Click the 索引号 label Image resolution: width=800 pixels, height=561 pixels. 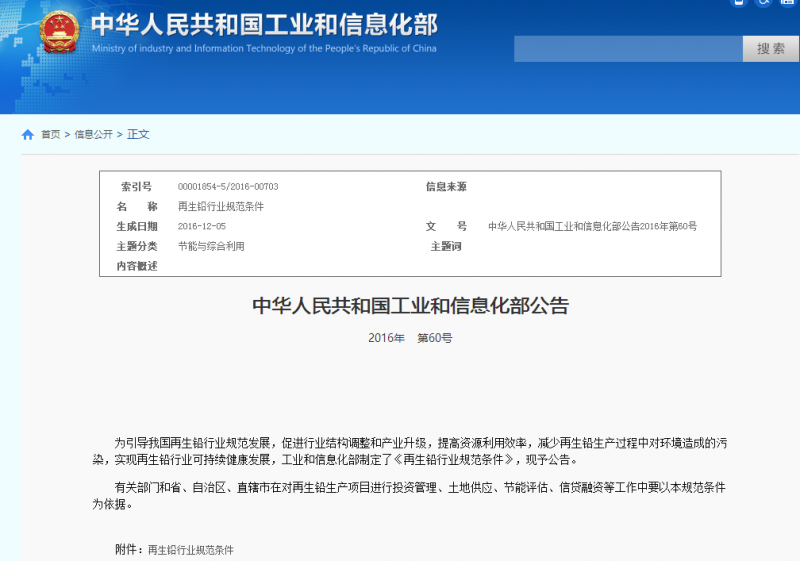point(136,187)
